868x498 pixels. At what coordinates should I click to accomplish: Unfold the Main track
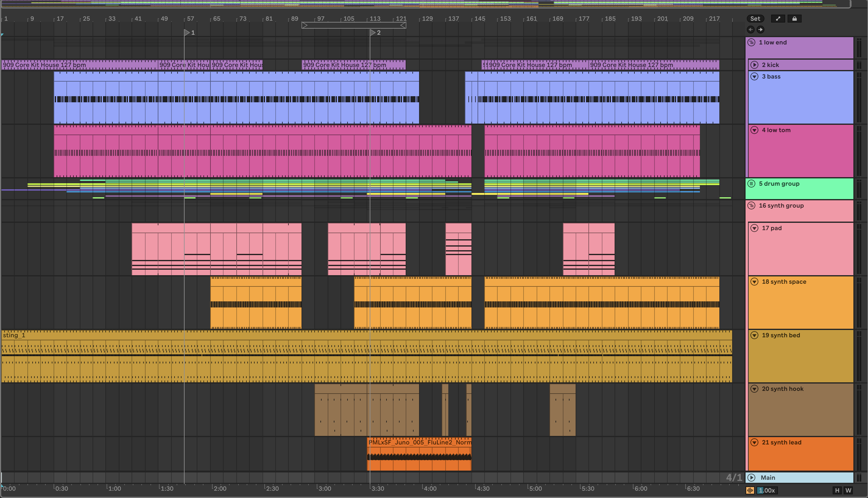tap(751, 478)
